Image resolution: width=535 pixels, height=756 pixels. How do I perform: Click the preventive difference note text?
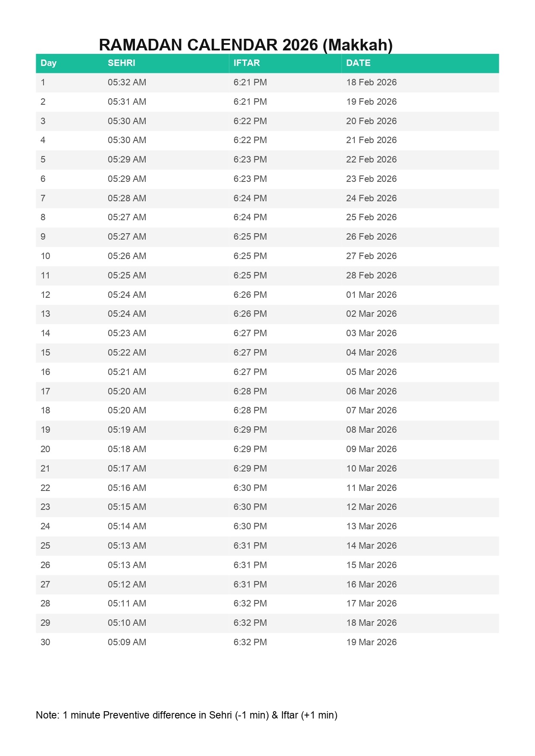[x=186, y=715]
